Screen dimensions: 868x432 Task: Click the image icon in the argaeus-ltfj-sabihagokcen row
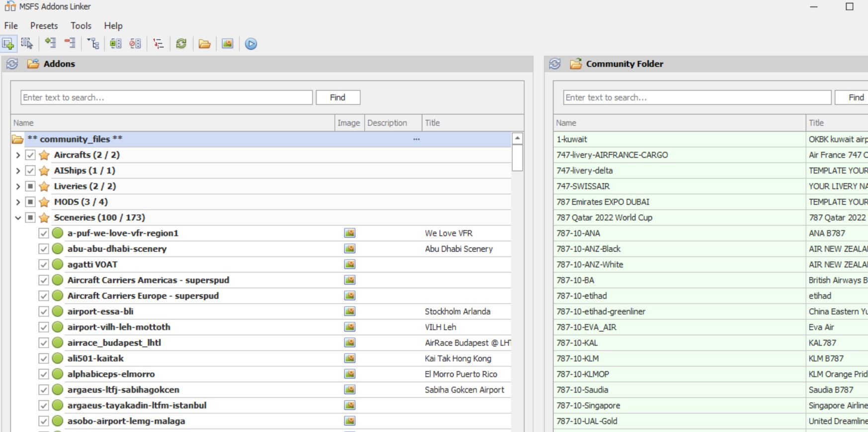click(350, 389)
